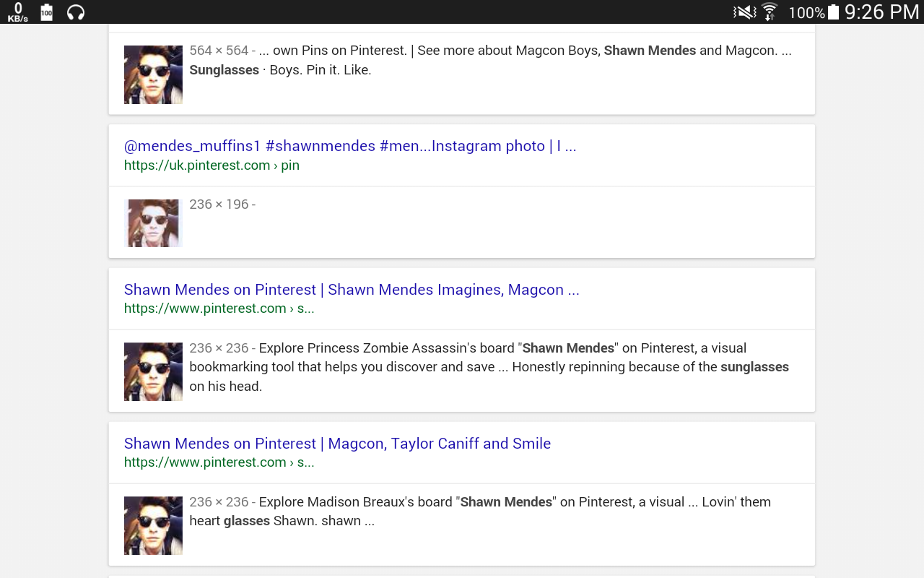Open the https://uk.pinterest.com › pin URL

pos(212,165)
